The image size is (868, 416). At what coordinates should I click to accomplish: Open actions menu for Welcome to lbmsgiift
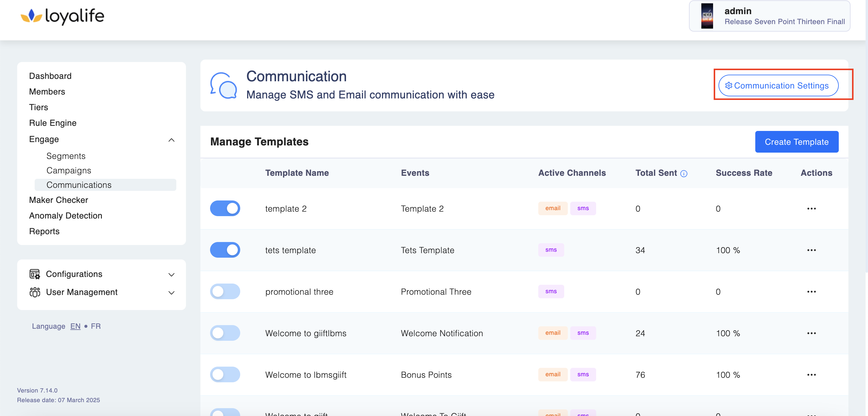point(811,374)
